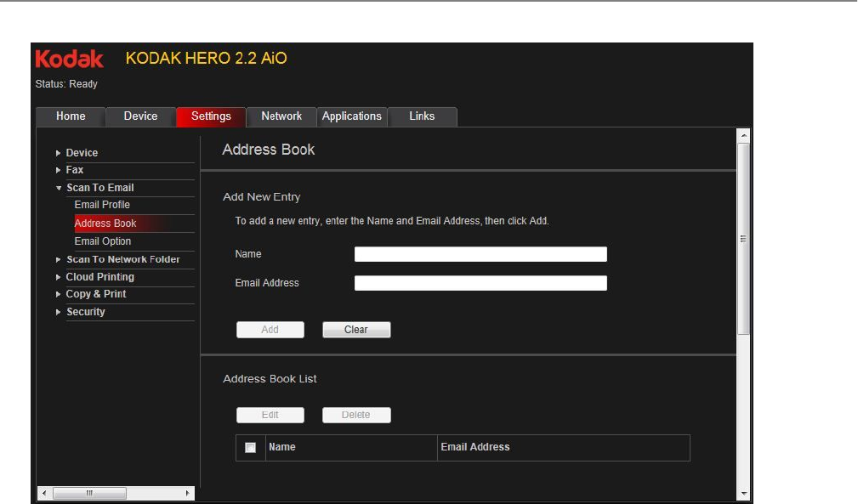Screen dimensions: 858x504
Task: Expand the Copy & Print arrow
Action: pos(58,294)
